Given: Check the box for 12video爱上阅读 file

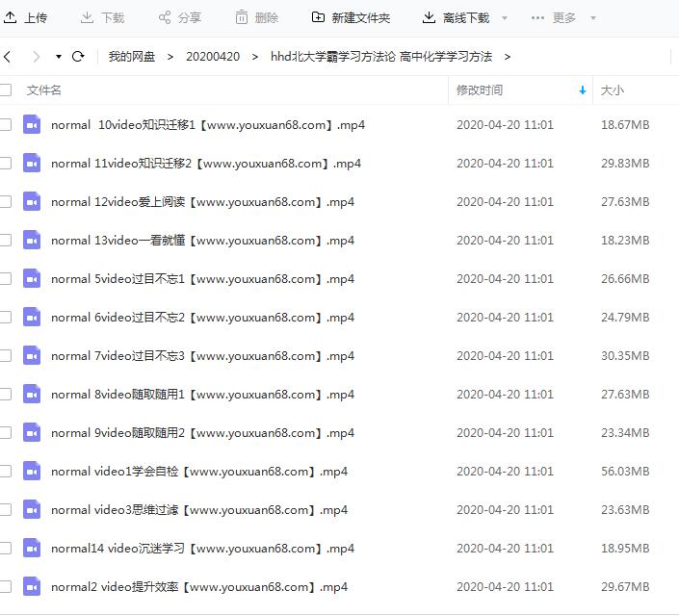Looking at the screenshot, I should click(5, 202).
